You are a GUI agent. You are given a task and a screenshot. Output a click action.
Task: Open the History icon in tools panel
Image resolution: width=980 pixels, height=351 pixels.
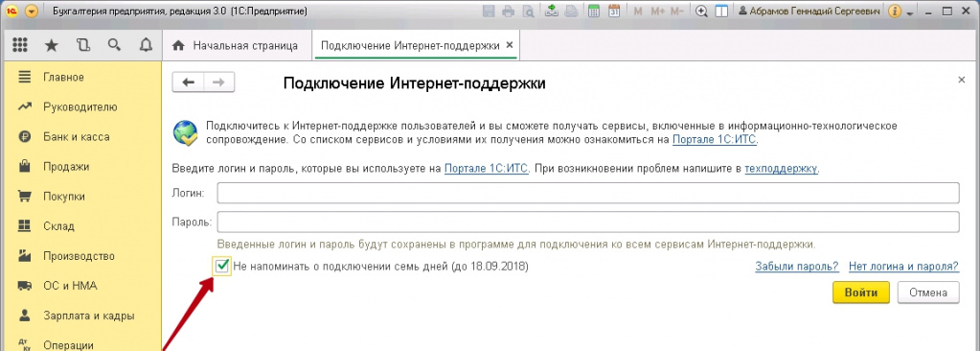coord(82,45)
